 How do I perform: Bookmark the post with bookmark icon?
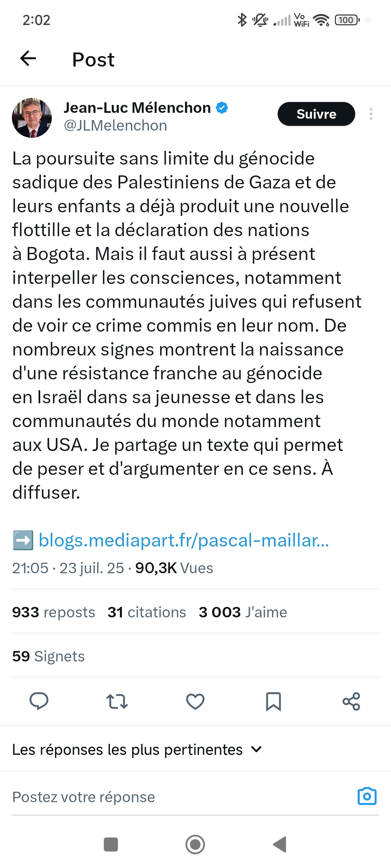(x=273, y=701)
